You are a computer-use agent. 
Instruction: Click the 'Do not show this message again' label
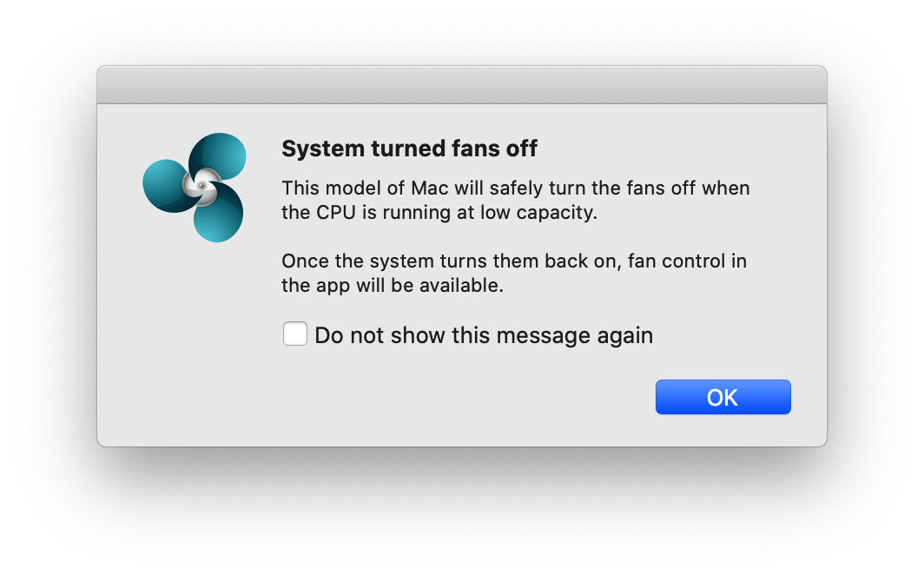(x=484, y=335)
